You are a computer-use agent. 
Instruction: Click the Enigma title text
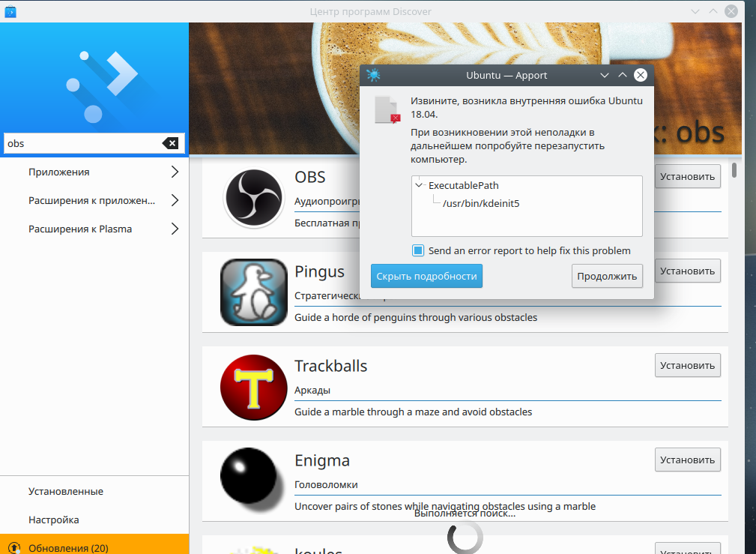click(322, 460)
